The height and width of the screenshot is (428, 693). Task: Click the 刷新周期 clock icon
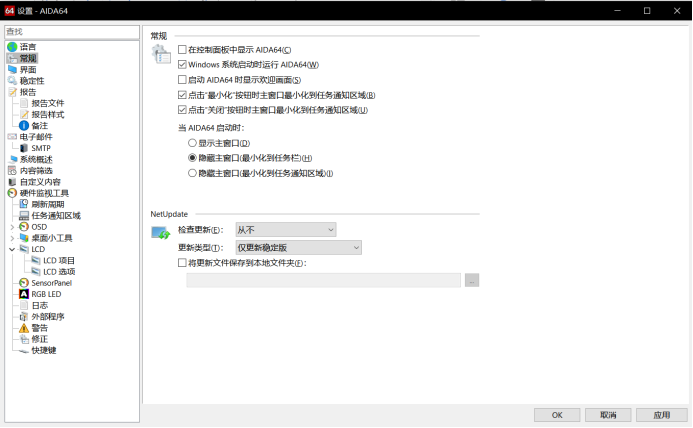(24, 204)
